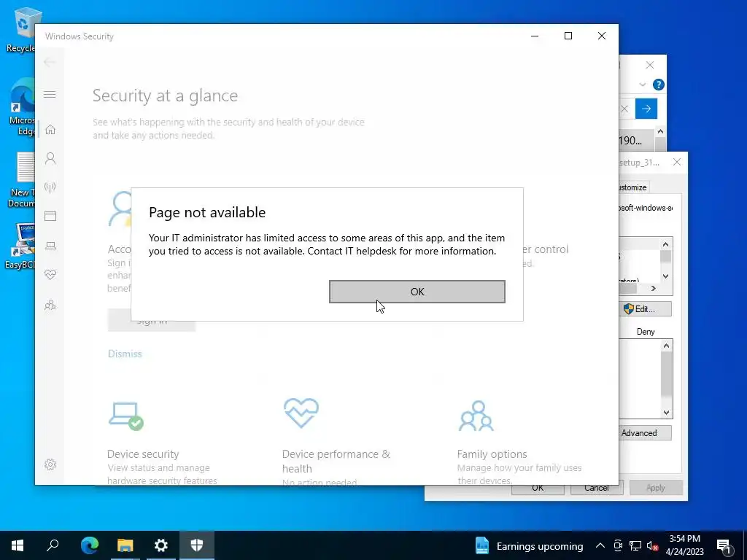The width and height of the screenshot is (747, 560).
Task: Close the setup properties dialog
Action: coord(676,162)
